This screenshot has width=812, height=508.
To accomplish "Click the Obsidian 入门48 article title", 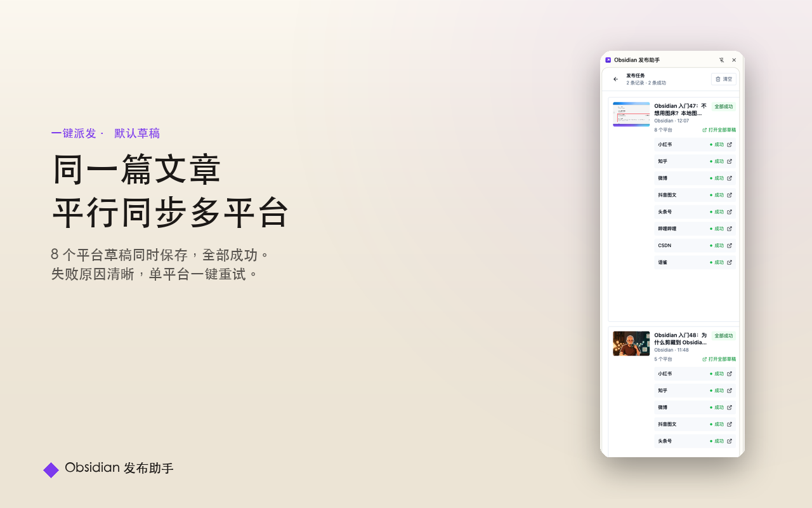I will tap(681, 339).
